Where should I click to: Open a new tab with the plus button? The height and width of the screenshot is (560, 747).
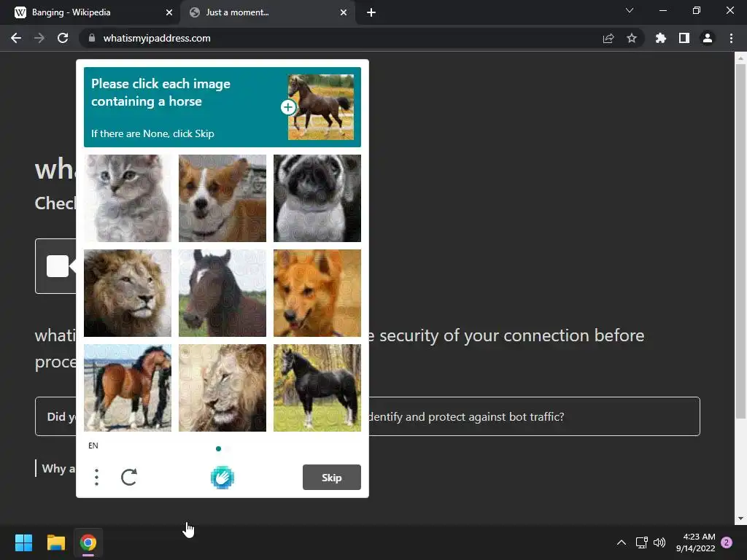[x=371, y=12]
